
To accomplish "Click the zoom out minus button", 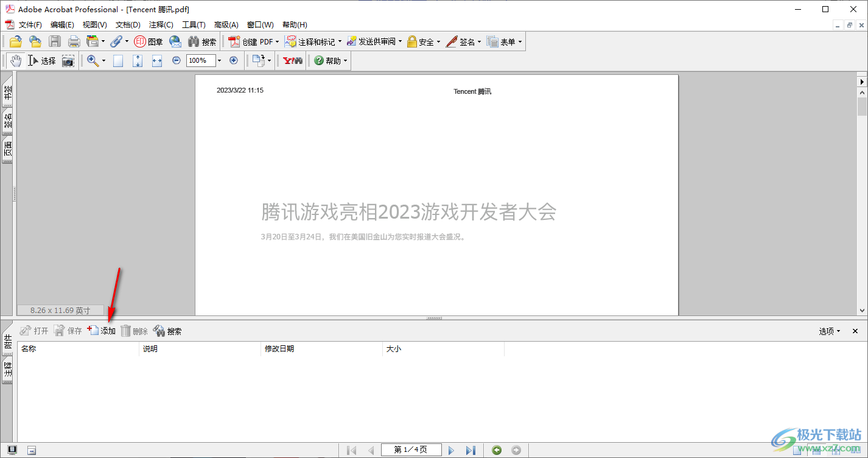I will click(177, 60).
